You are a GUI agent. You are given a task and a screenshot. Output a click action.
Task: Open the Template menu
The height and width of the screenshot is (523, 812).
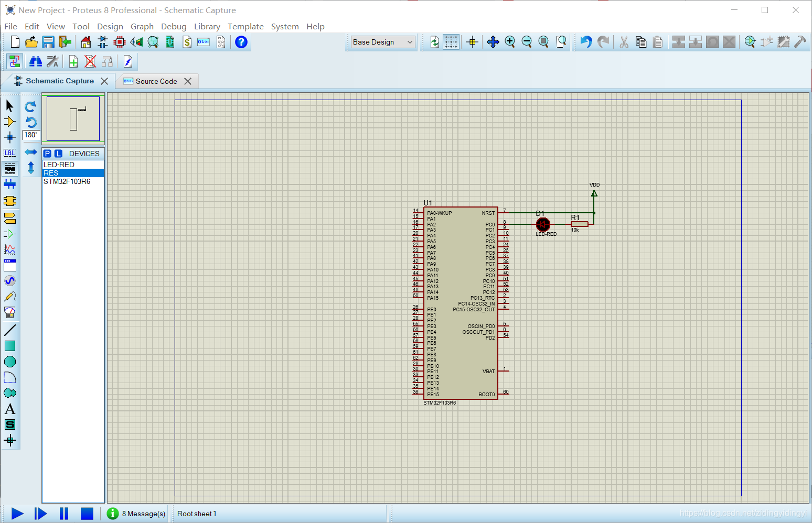click(245, 26)
